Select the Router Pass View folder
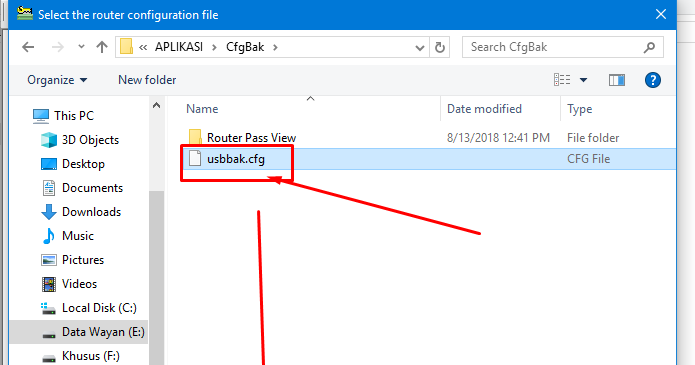 click(x=251, y=138)
